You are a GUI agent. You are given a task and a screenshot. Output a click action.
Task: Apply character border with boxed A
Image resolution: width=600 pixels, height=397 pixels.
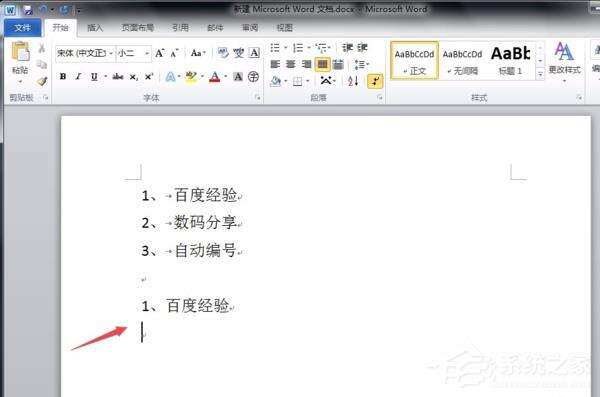click(x=254, y=53)
